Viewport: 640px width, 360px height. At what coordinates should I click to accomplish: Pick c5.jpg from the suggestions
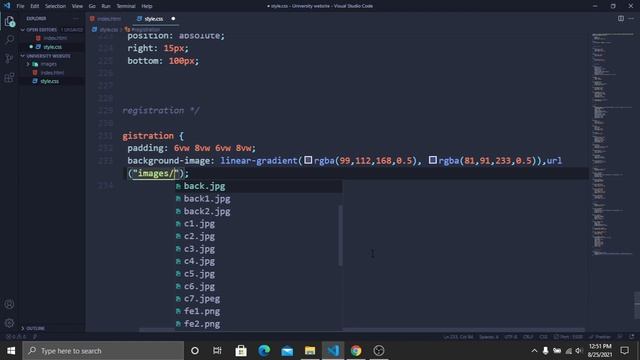pyautogui.click(x=259, y=274)
